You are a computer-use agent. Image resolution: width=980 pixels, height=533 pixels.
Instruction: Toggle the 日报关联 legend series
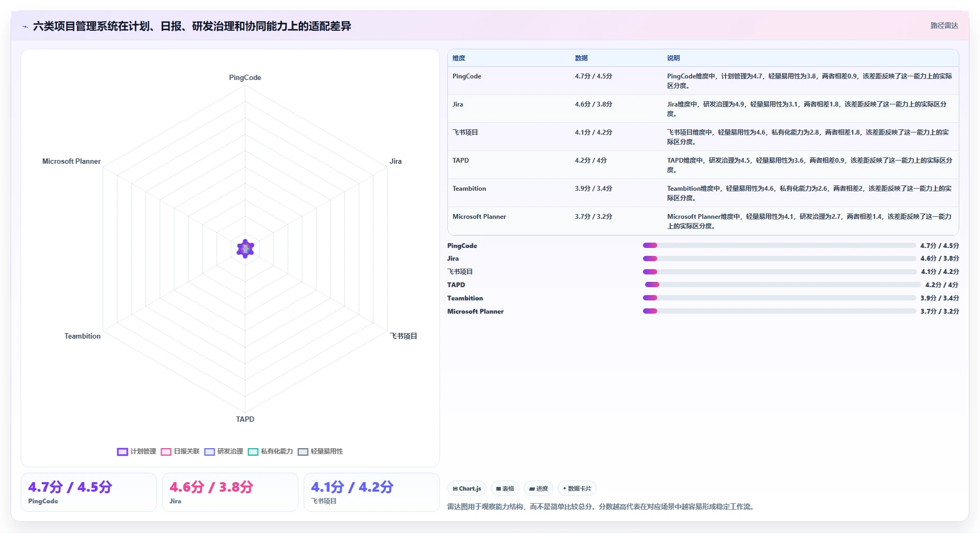[x=180, y=451]
